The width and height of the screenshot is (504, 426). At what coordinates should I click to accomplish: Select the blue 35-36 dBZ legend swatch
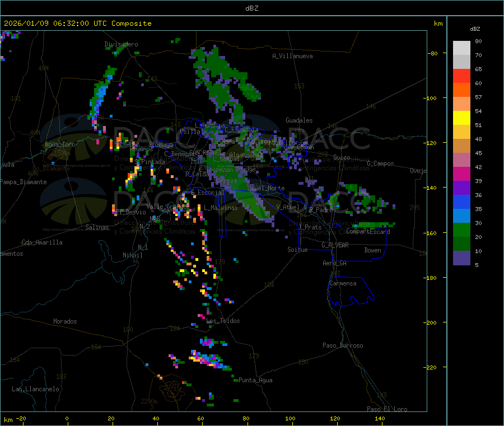[461, 202]
